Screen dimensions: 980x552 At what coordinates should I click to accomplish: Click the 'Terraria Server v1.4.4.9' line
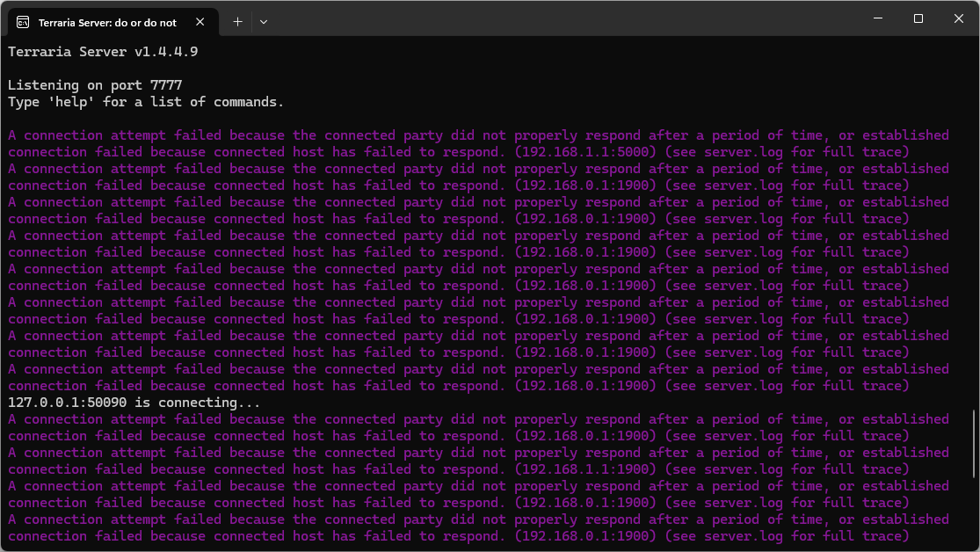[103, 52]
